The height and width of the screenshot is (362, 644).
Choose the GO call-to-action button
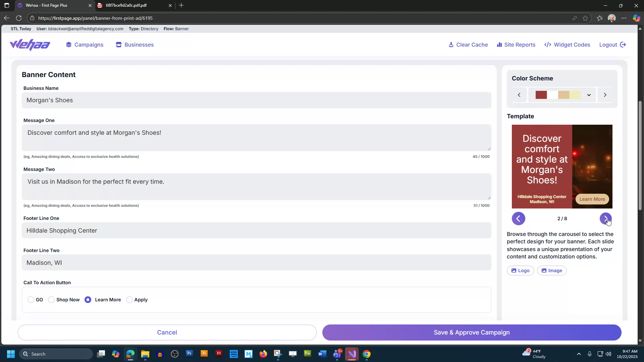31,300
